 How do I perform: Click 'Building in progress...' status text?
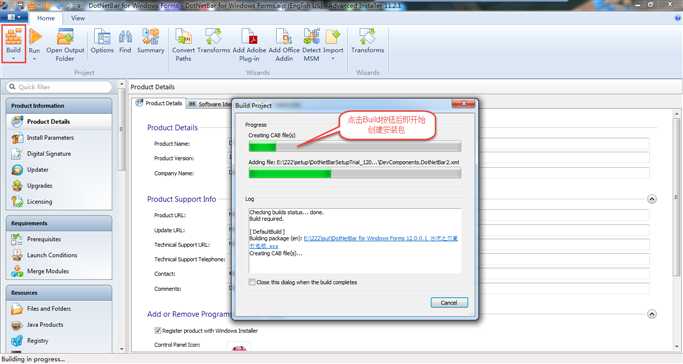click(33, 359)
